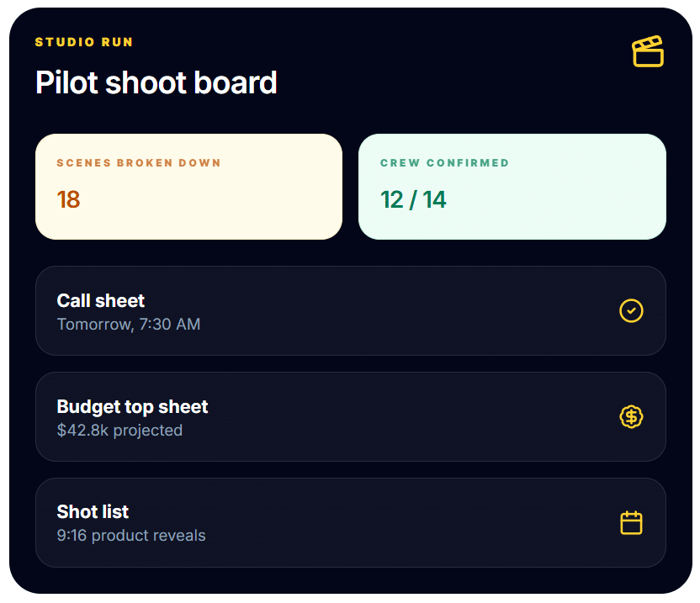This screenshot has width=700, height=603.
Task: Click the 12 / 14 crew count
Action: point(413,199)
